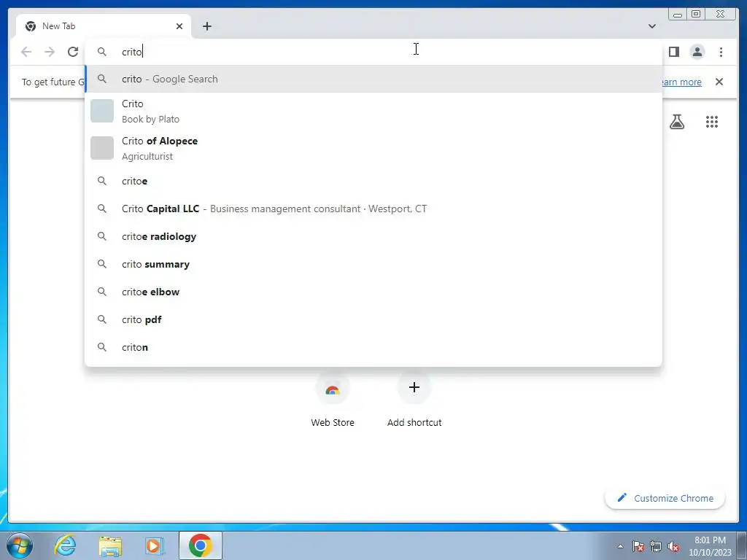Screen dimensions: 747x560
Task: Launch Internet Explorer from taskbar
Action: 65,545
